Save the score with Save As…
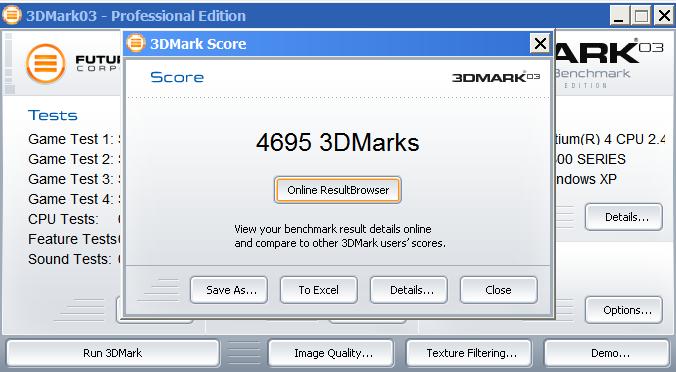 229,290
